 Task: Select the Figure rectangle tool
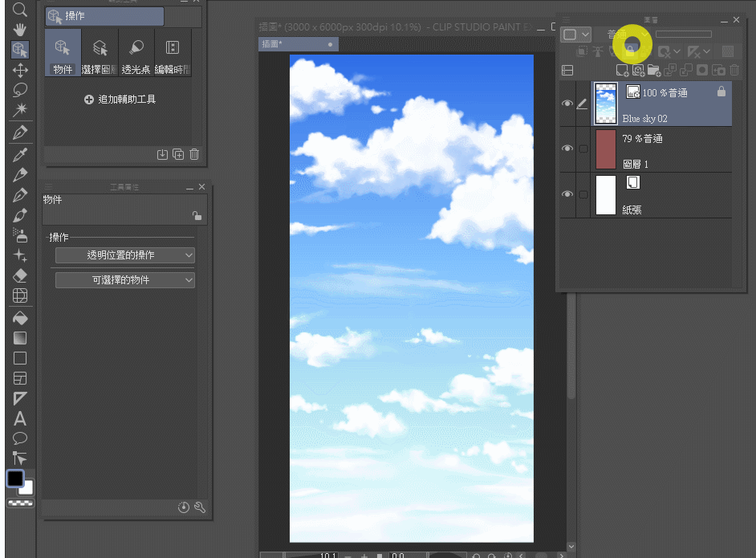(x=20, y=358)
